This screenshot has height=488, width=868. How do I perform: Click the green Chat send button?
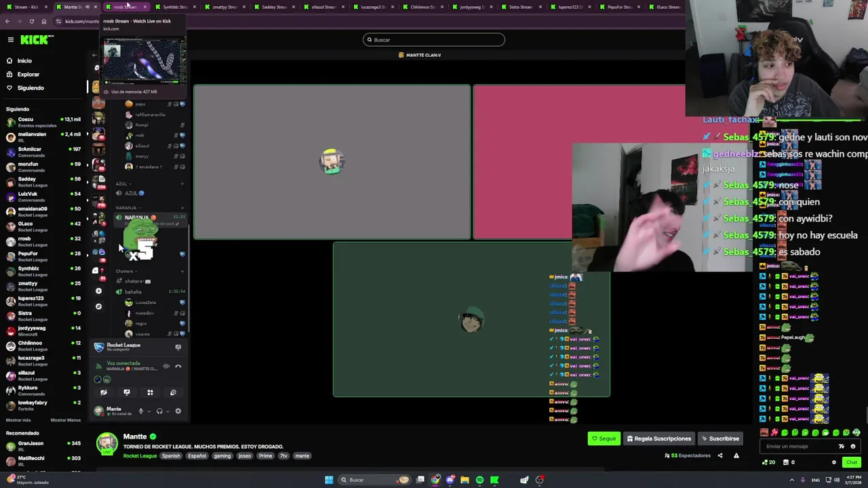[x=852, y=462]
